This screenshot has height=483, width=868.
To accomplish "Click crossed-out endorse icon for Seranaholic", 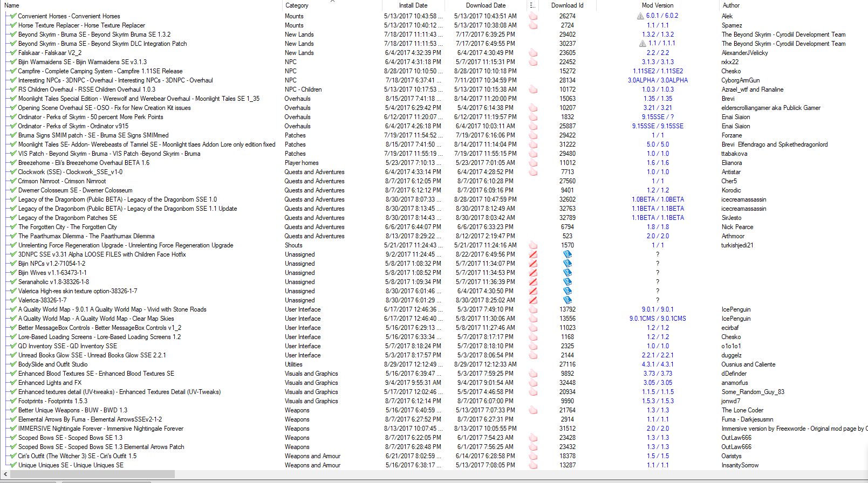I will pos(533,282).
